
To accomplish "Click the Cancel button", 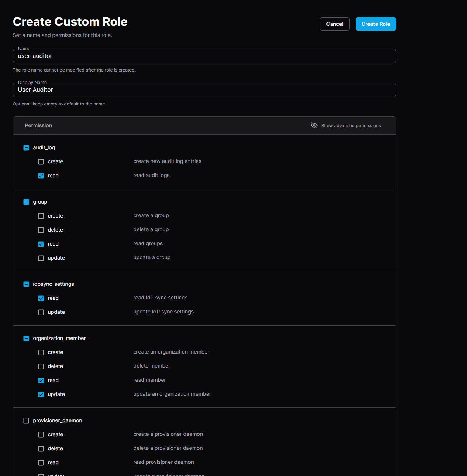I will point(334,24).
